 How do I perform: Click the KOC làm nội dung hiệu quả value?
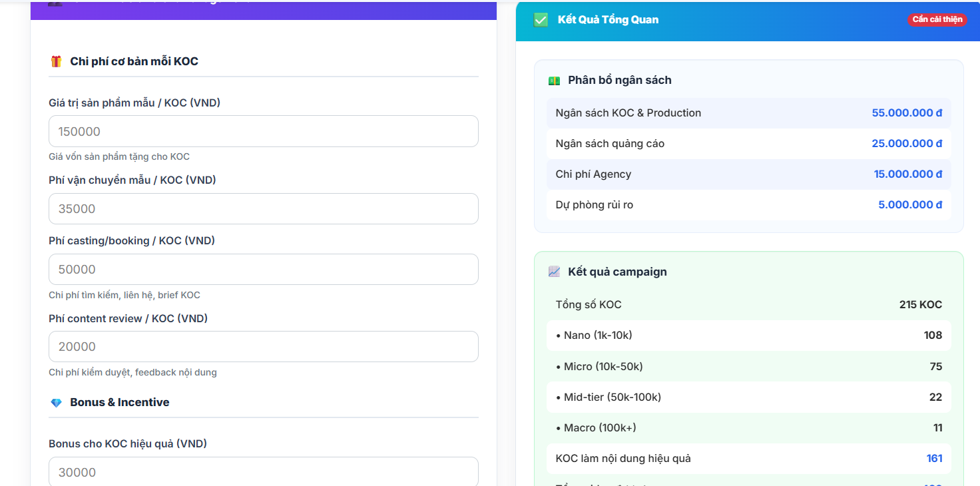click(x=934, y=459)
